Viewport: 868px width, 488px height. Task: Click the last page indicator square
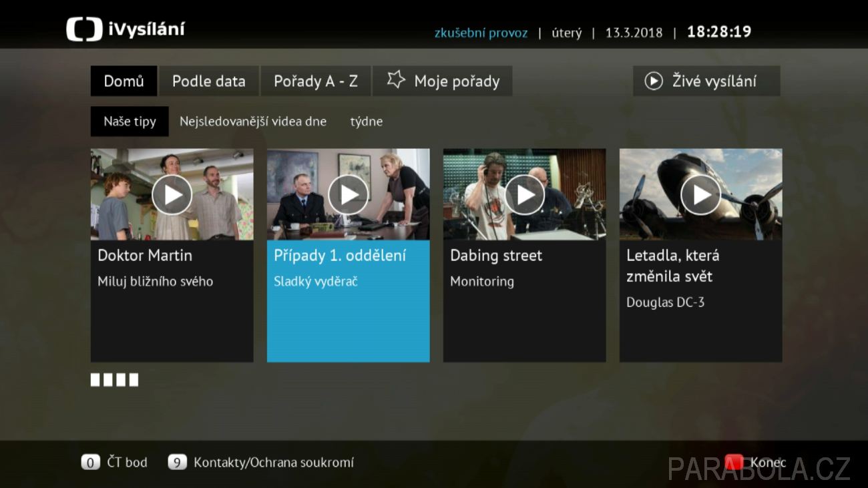pos(134,380)
